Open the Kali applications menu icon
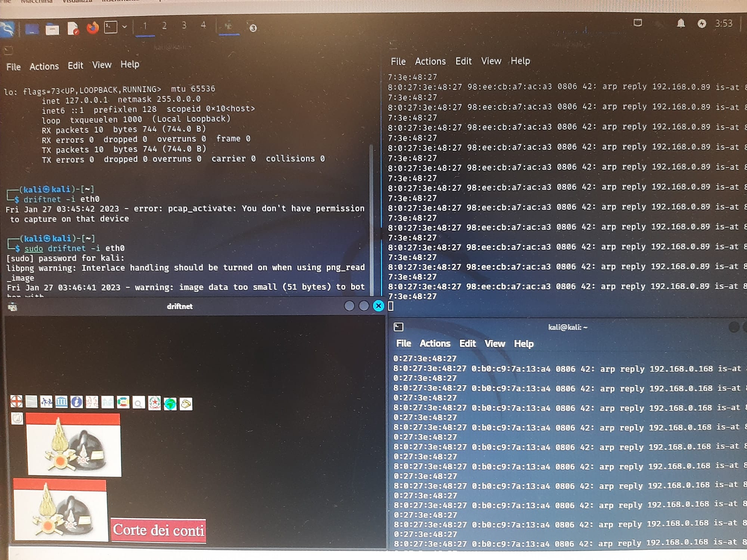Image resolution: width=747 pixels, height=560 pixels. pos(7,28)
